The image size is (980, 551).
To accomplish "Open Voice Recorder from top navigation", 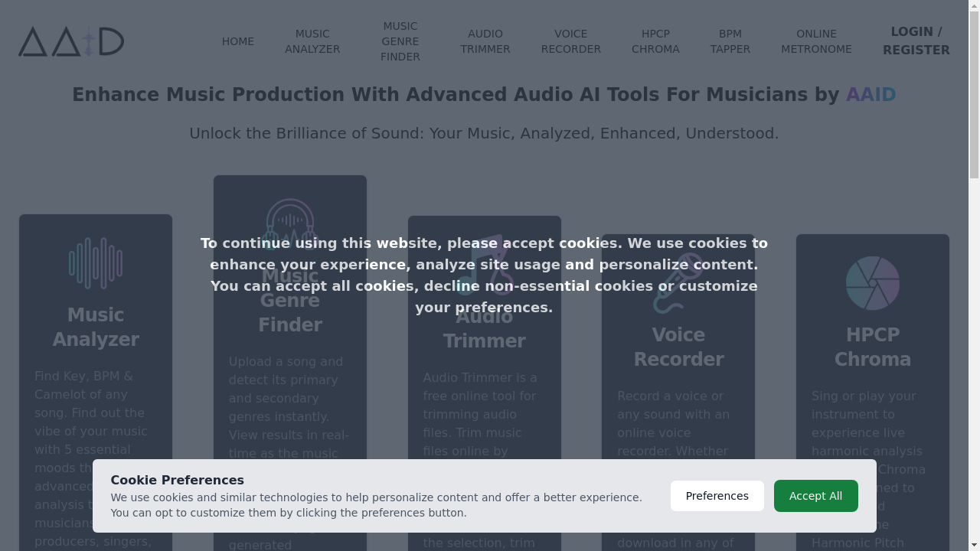I will click(x=571, y=41).
